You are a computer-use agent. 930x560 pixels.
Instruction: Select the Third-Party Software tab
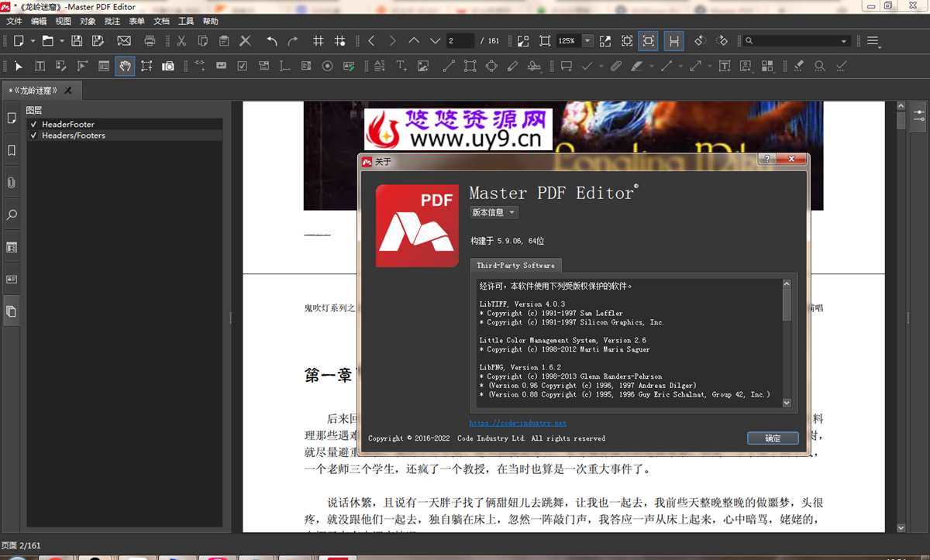(x=515, y=265)
